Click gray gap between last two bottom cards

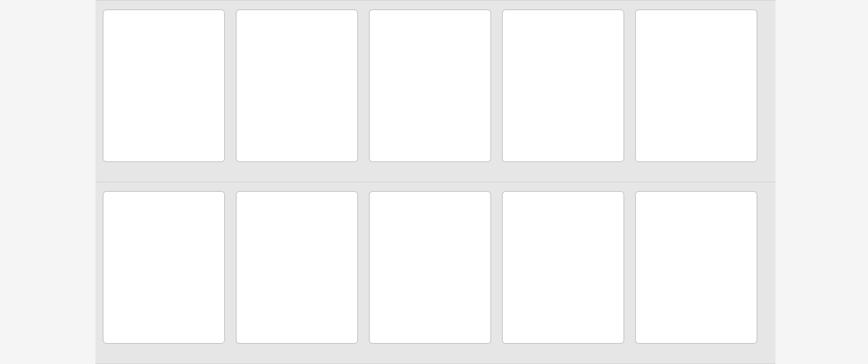pyautogui.click(x=629, y=267)
